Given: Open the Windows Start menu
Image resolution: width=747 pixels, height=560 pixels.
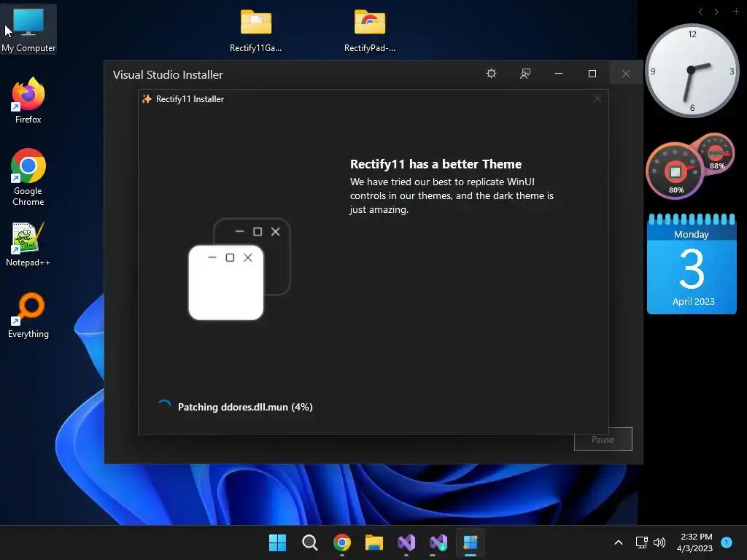Looking at the screenshot, I should [277, 542].
